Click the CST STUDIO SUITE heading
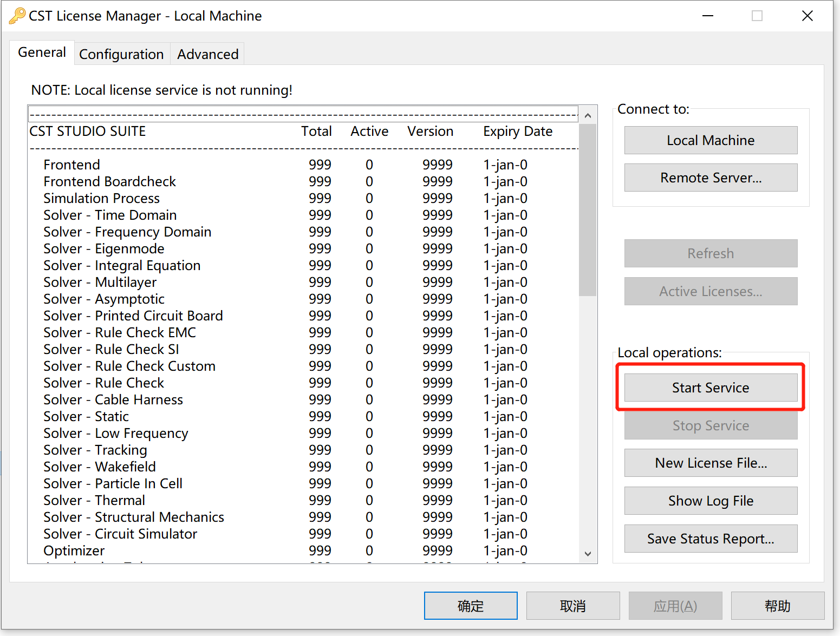The image size is (840, 636). point(88,132)
